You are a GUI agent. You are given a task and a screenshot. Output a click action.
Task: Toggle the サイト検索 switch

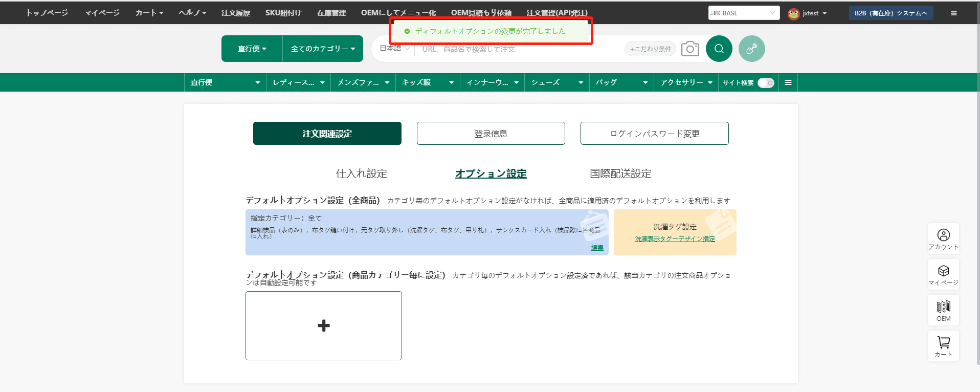[x=765, y=83]
